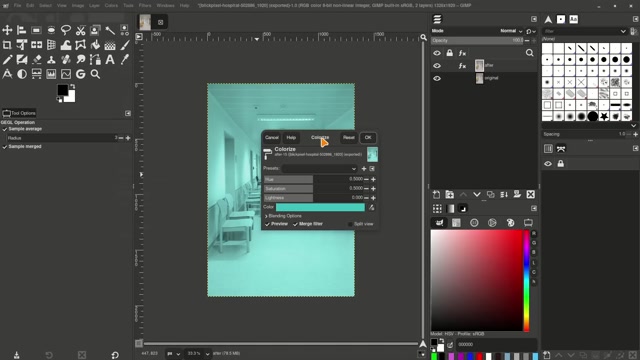Click the duplicate layer icon

pos(490,195)
